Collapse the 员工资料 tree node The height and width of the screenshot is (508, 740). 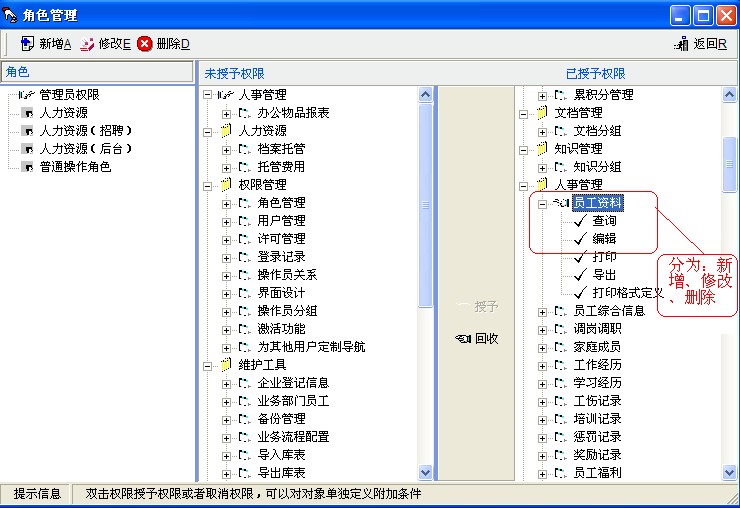[x=543, y=203]
